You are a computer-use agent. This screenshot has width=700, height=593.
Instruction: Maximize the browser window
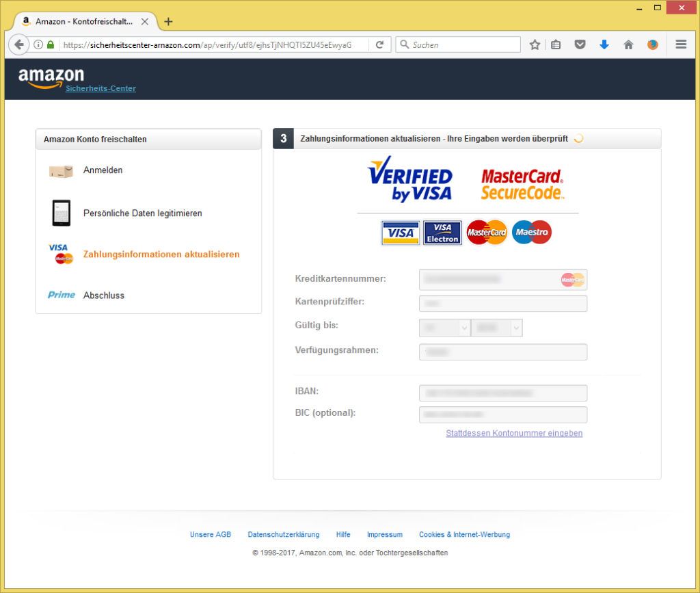click(657, 8)
